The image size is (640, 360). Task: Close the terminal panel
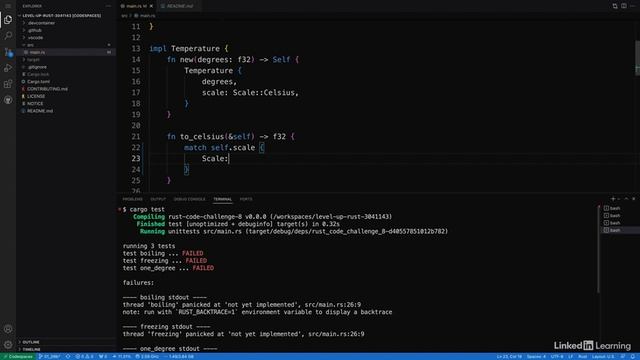coord(634,199)
